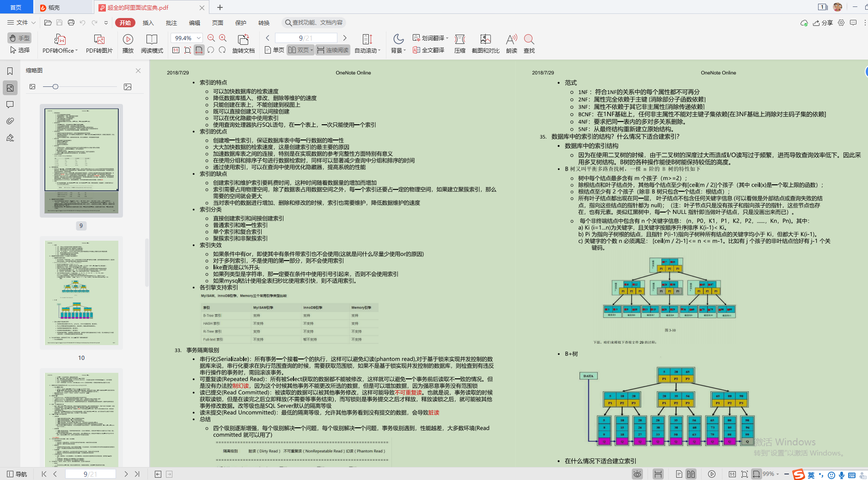Open 背景 background dropdown
868x480 pixels.
tap(398, 44)
